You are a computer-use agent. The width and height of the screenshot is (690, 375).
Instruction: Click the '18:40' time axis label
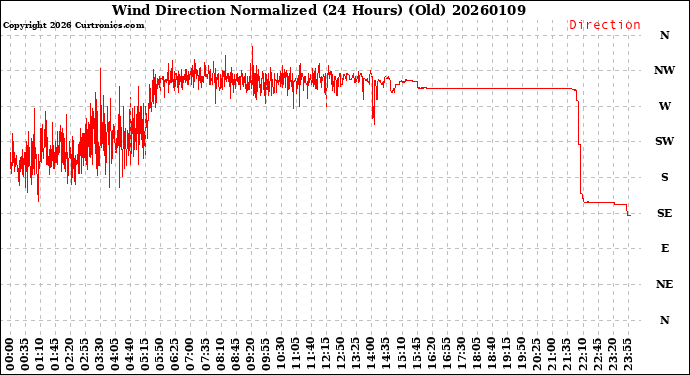(x=492, y=354)
